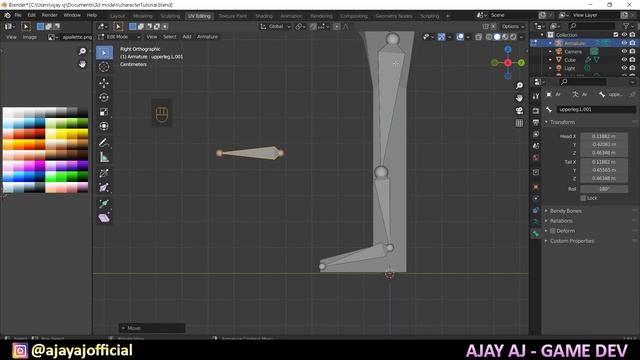Open the Render properties tab
The height and width of the screenshot is (360, 640).
536,111
